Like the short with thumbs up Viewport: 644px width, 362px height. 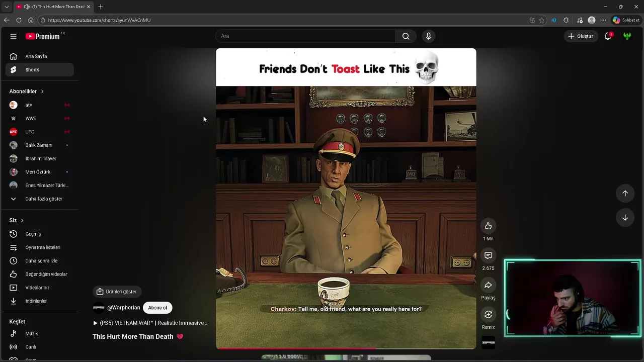point(488,226)
